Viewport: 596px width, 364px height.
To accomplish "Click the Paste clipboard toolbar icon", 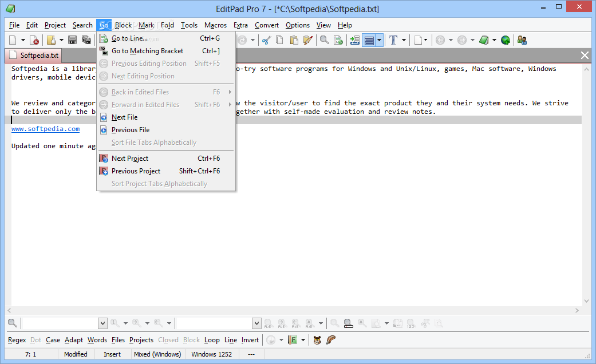I will click(294, 40).
